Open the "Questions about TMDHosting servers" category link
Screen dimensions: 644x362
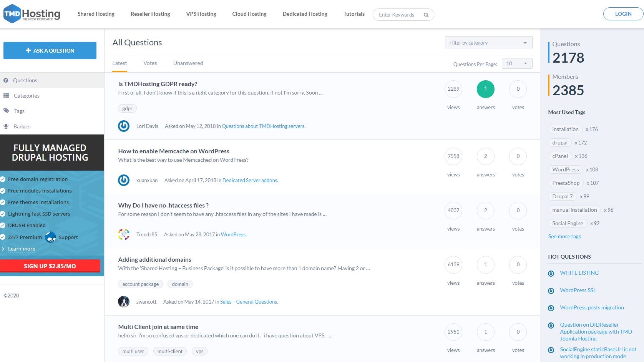click(x=264, y=126)
